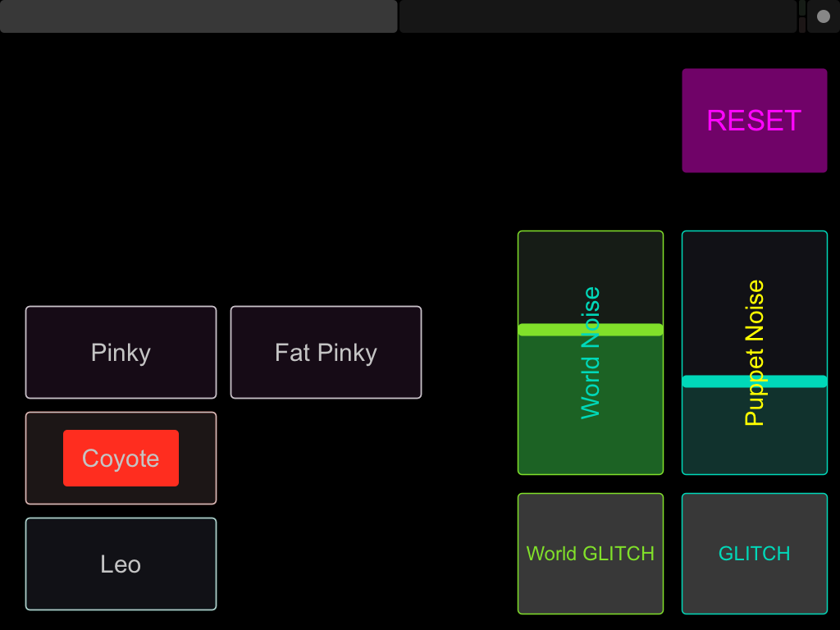
Task: Click the small upper green indicator beside dot button
Action: click(x=802, y=7)
